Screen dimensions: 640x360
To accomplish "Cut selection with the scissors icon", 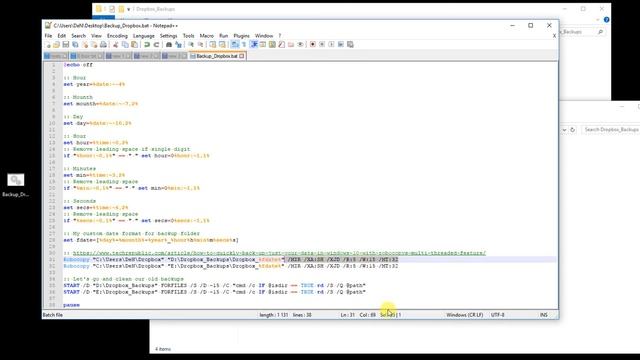I will tap(115, 44).
